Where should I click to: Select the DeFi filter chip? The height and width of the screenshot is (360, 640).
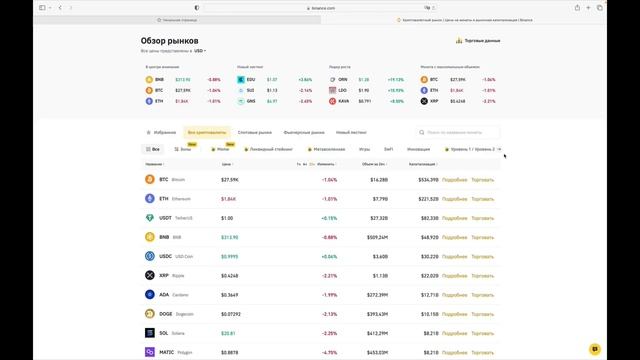point(389,149)
